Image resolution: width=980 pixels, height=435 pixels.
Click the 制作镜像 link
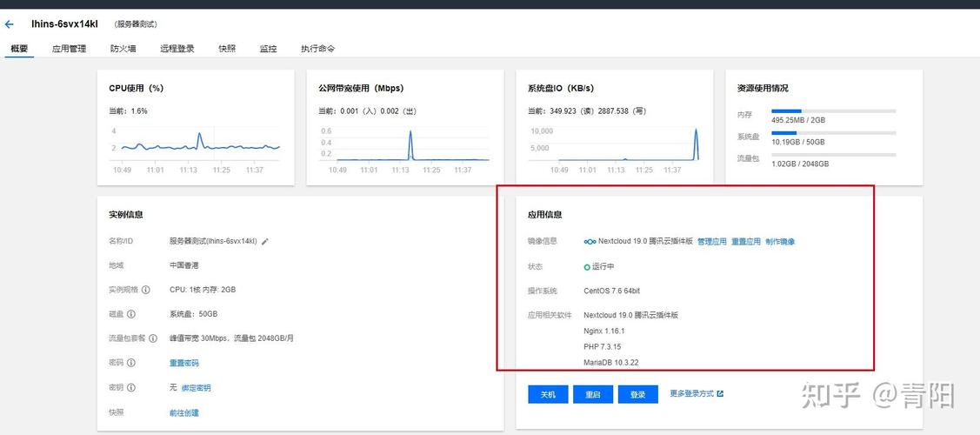coord(780,241)
